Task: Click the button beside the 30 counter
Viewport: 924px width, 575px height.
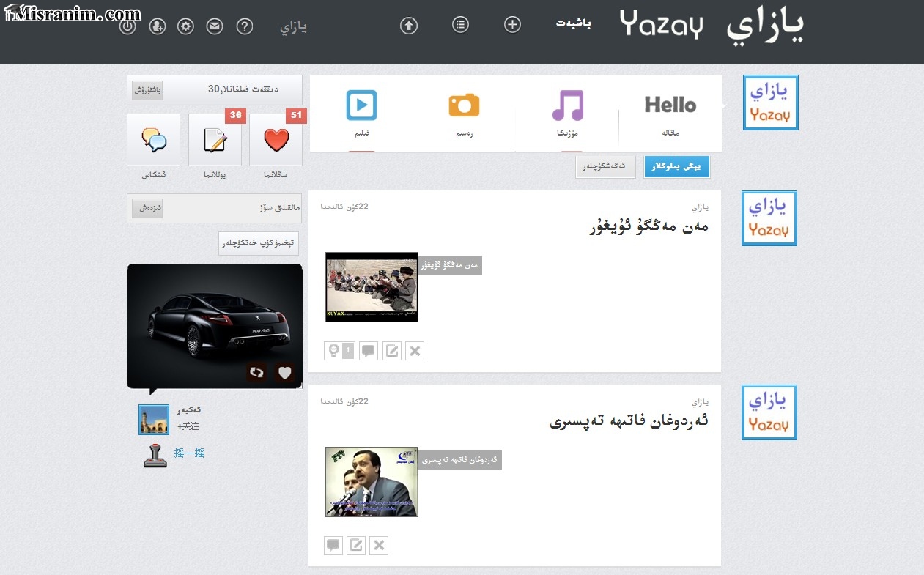Action: 147,90
